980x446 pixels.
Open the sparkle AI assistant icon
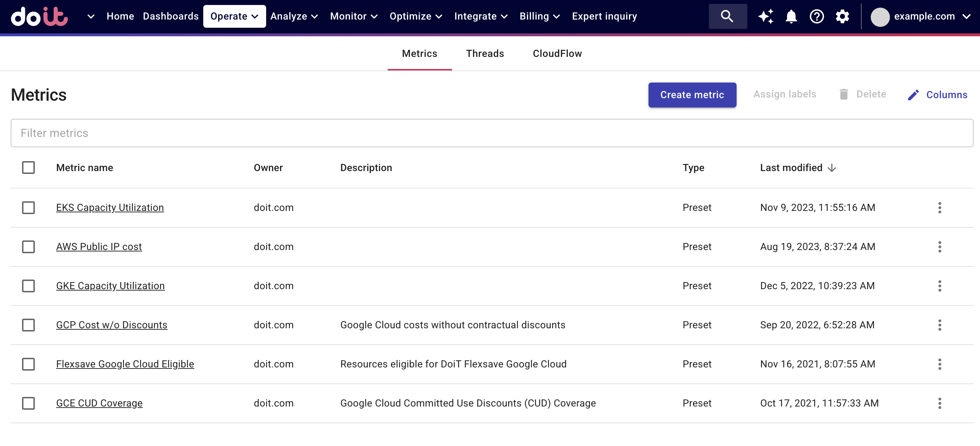click(765, 16)
